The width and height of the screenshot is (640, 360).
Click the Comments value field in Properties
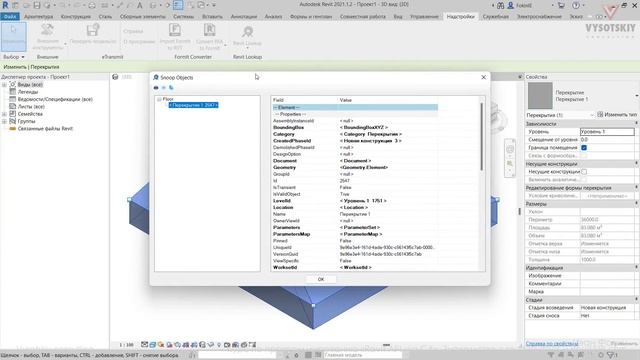click(607, 284)
